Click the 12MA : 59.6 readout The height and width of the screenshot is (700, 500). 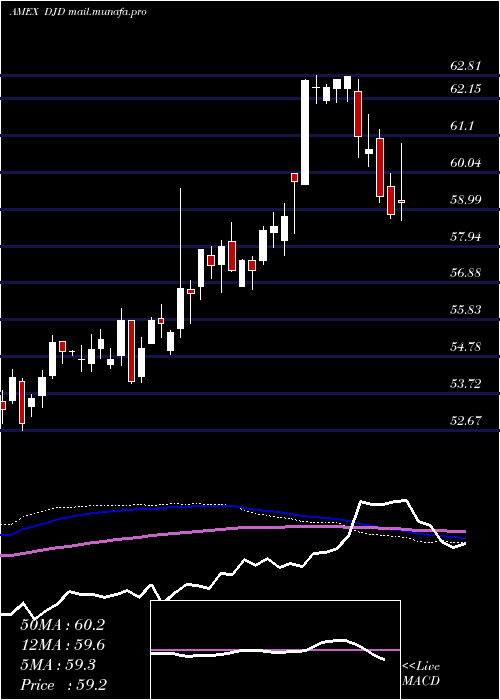point(62,645)
